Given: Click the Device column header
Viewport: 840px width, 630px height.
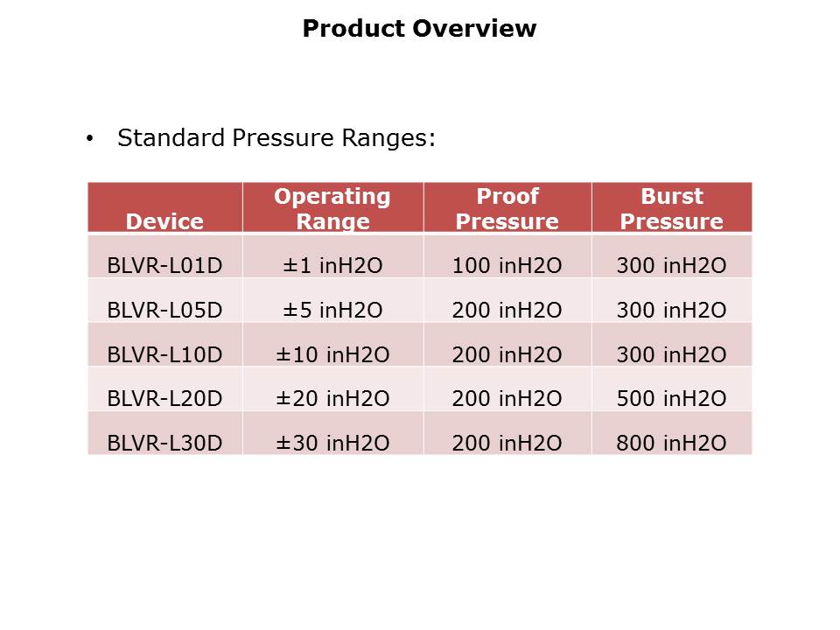Looking at the screenshot, I should click(x=164, y=221).
